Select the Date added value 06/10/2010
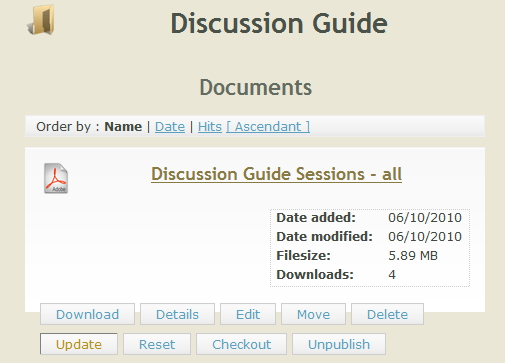The image size is (505, 363). [425, 218]
